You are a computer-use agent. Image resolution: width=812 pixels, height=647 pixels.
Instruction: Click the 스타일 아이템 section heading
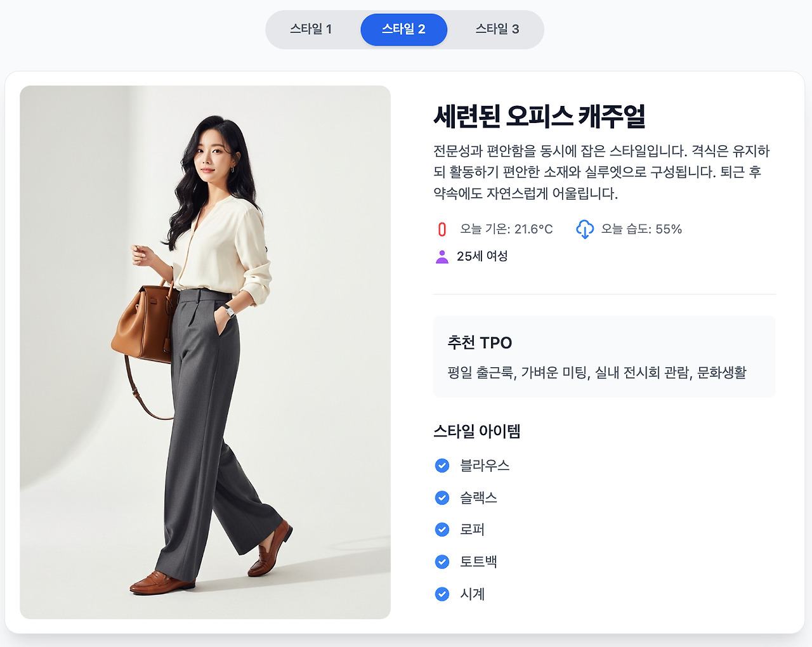(477, 431)
